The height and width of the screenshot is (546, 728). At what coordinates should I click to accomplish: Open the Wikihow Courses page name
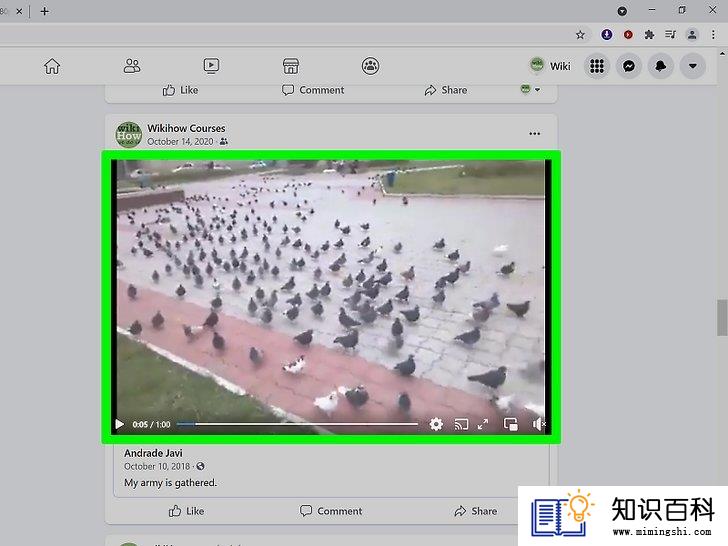(186, 128)
